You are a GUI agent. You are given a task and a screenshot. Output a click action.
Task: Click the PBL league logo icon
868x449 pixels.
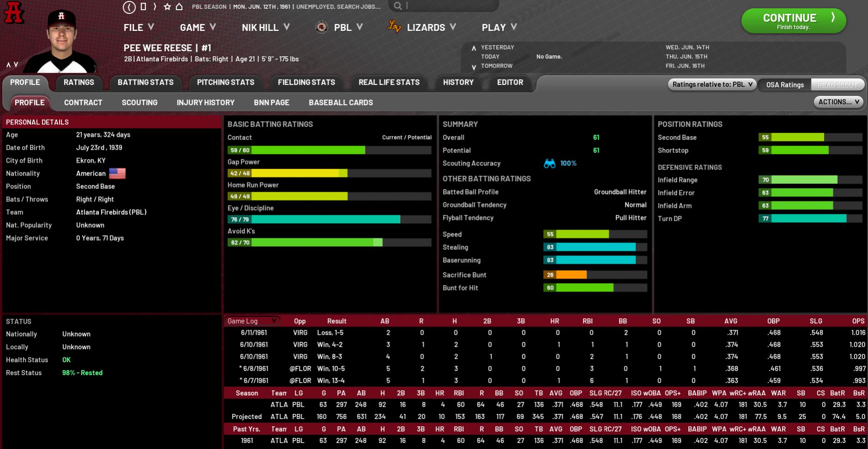322,27
